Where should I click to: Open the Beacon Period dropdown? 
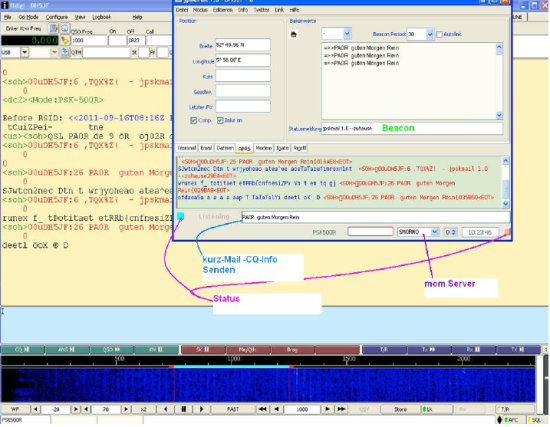(430, 34)
